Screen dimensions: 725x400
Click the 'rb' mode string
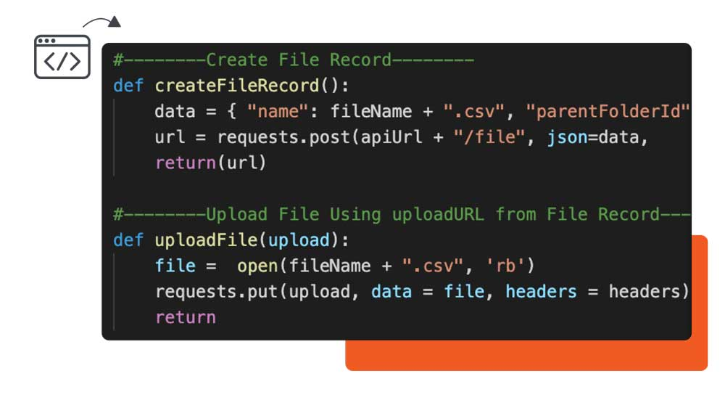coord(505,266)
